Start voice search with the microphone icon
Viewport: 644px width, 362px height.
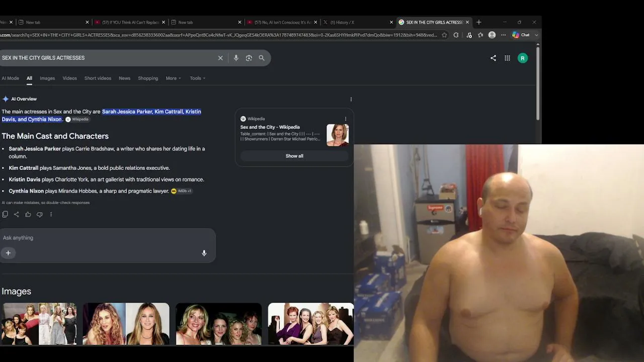(236, 58)
